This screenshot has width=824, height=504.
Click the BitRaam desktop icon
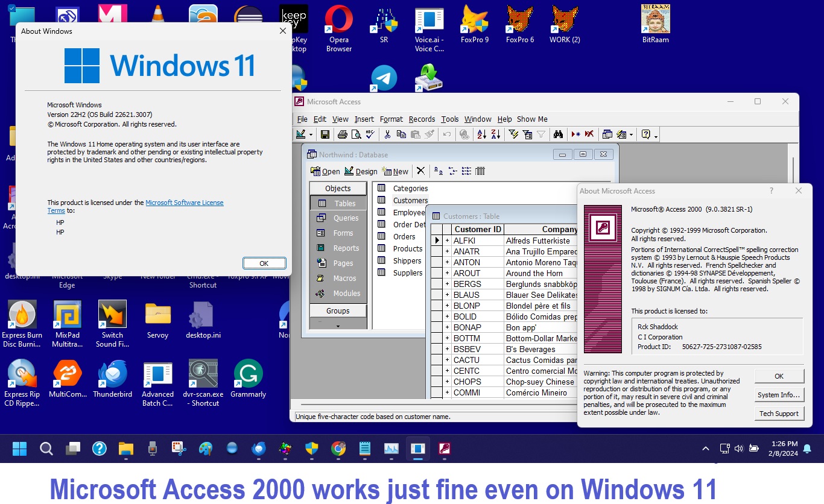(x=656, y=25)
